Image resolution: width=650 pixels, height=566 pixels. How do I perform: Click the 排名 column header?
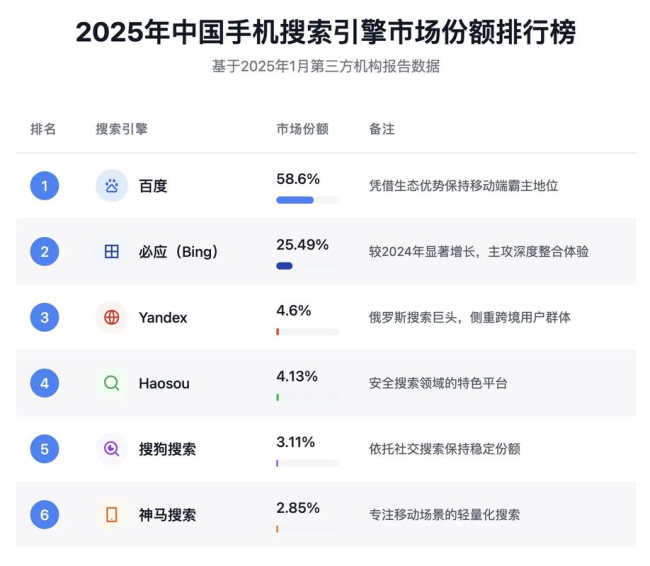pyautogui.click(x=43, y=129)
